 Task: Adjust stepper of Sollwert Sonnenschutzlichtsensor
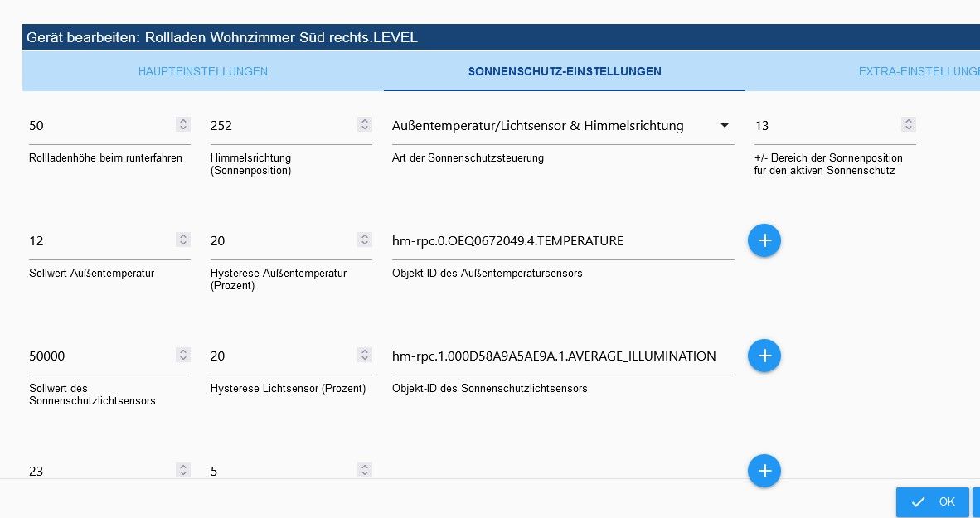click(x=183, y=354)
